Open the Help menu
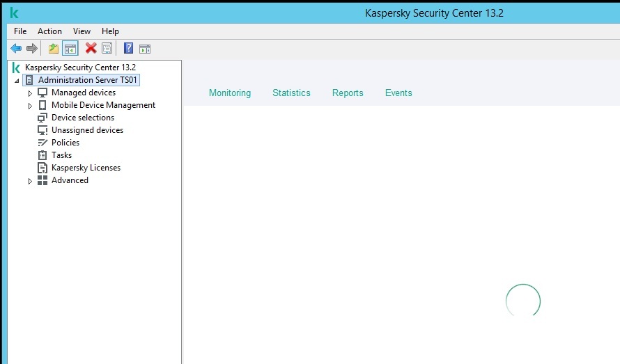This screenshot has height=364, width=620. click(110, 31)
